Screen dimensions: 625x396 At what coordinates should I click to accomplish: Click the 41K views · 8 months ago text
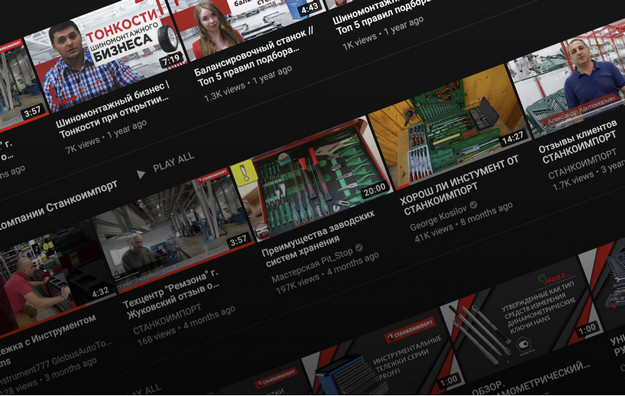464,222
